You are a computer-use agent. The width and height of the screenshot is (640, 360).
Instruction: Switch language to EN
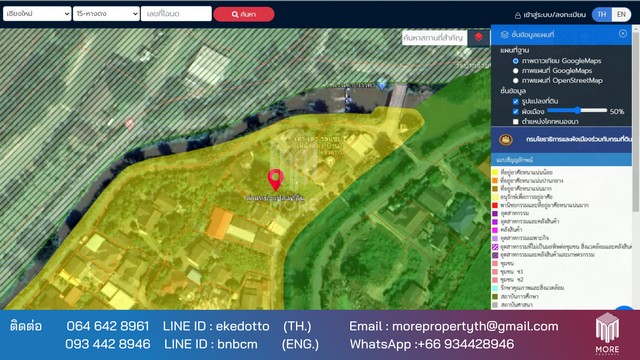(x=621, y=15)
